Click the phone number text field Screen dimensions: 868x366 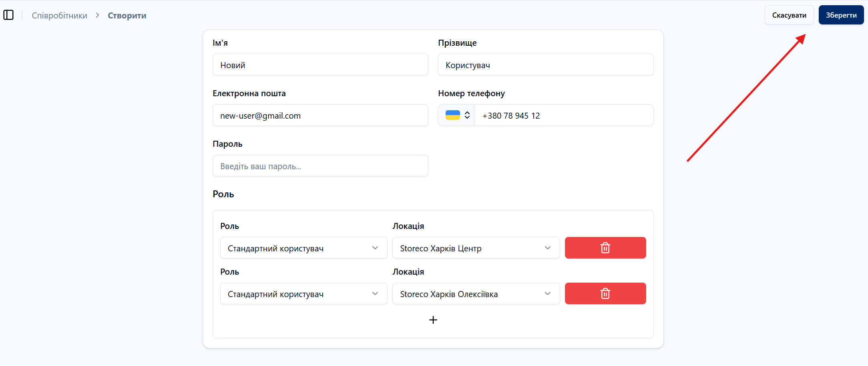click(x=563, y=115)
